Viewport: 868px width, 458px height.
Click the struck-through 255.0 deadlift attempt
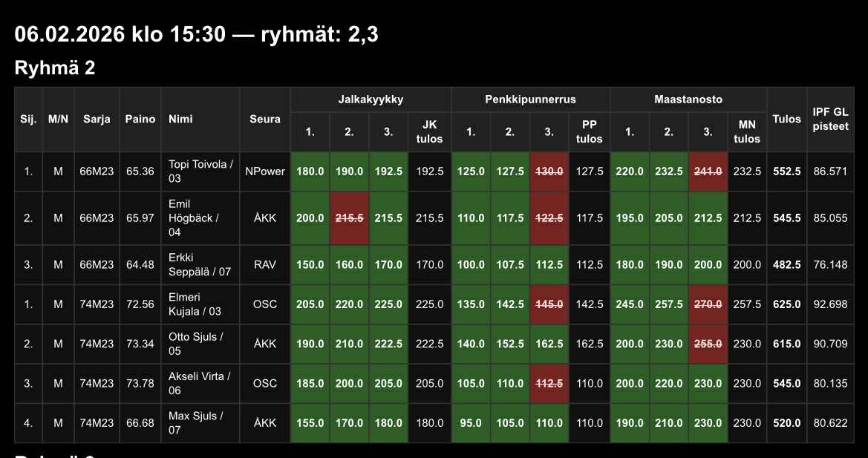(x=708, y=344)
